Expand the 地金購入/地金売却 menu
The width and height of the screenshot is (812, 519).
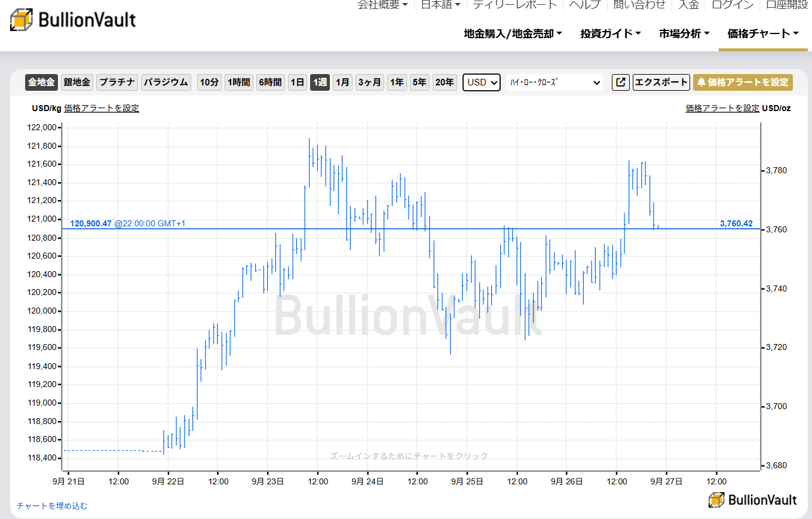pyautogui.click(x=513, y=33)
